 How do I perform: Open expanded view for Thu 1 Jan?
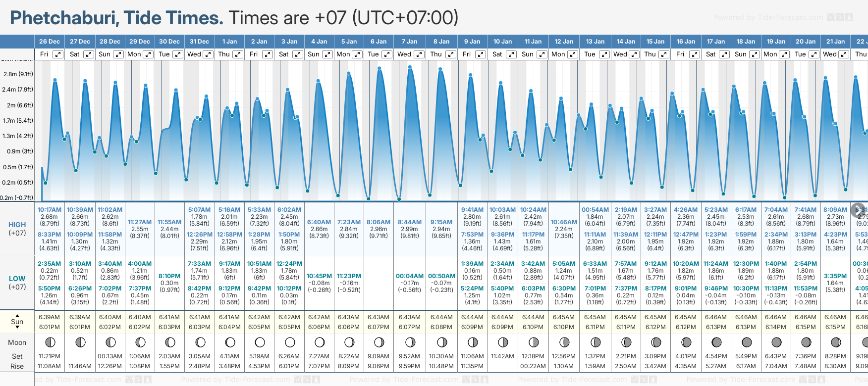pos(238,54)
